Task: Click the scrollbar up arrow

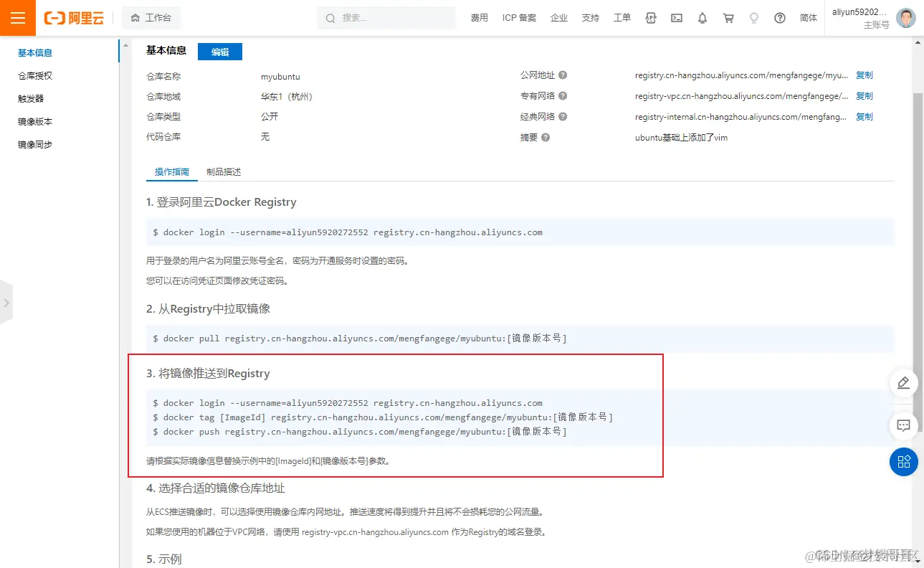Action: pyautogui.click(x=918, y=42)
